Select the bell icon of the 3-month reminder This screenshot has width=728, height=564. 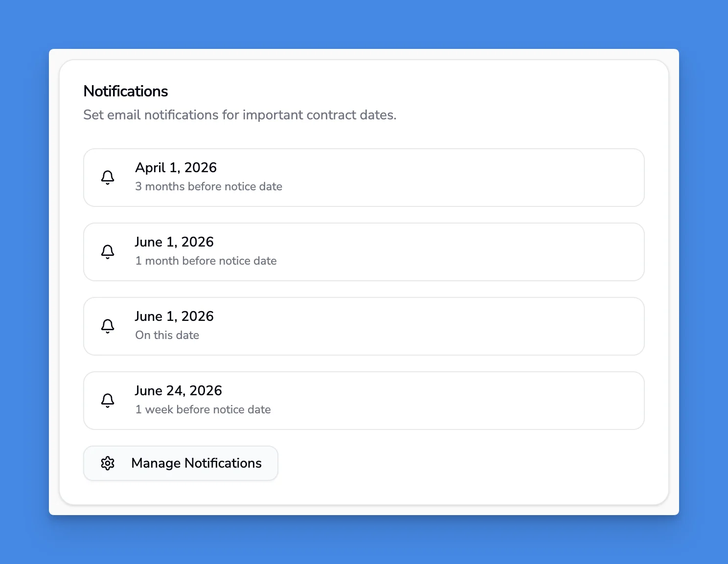click(x=108, y=177)
